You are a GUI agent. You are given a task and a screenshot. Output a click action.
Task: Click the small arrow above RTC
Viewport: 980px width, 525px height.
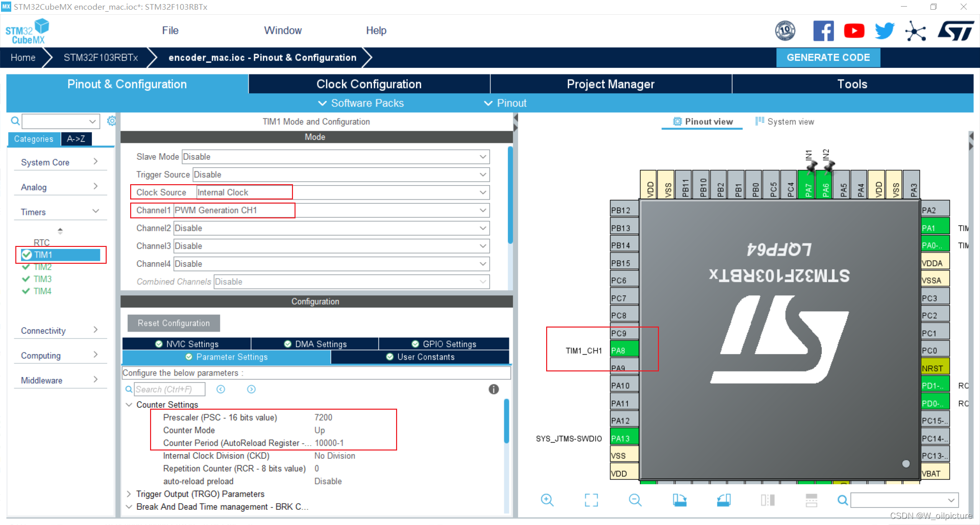[x=60, y=231]
